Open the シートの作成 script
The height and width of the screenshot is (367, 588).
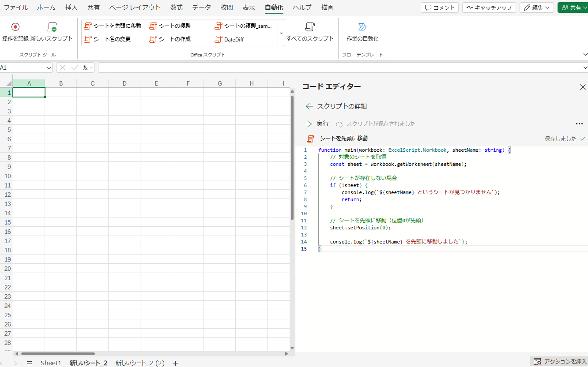172,39
